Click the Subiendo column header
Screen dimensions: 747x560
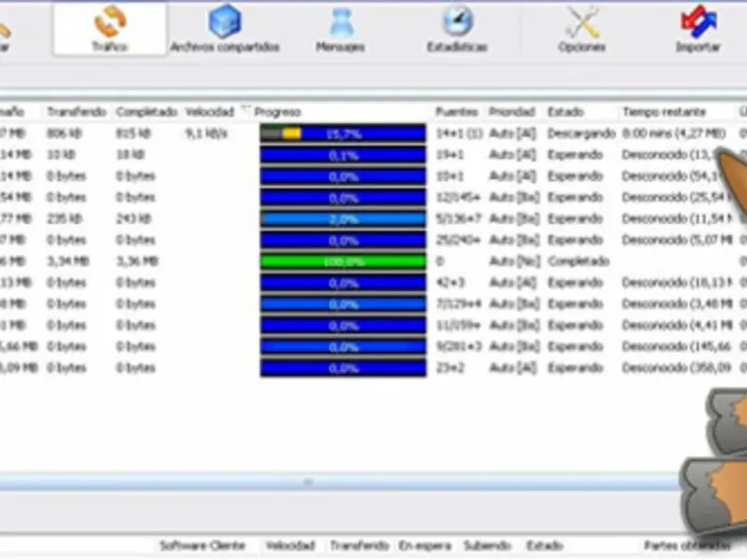click(x=487, y=545)
